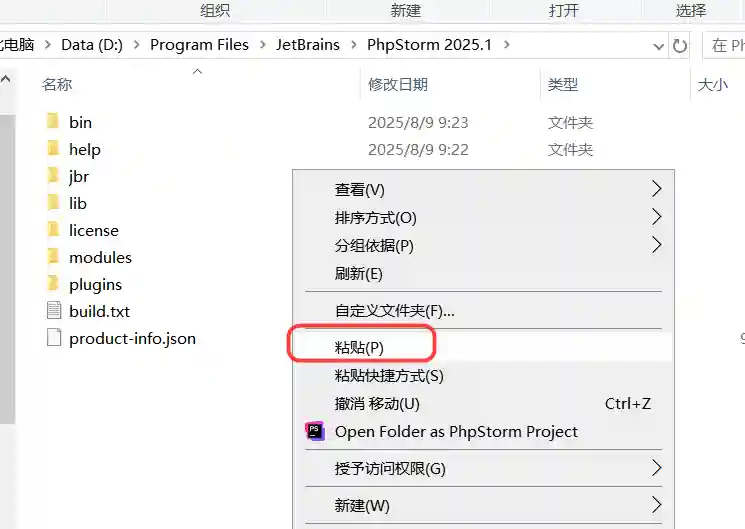The height and width of the screenshot is (529, 745).
Task: Click 撤消 移动(U) menu entry
Action: (377, 404)
